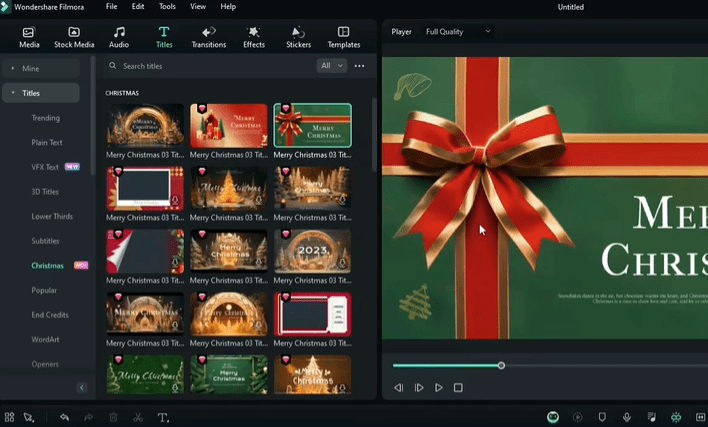Viewport: 708px width, 427px height.
Task: Switch to the Audio library
Action: coord(119,37)
